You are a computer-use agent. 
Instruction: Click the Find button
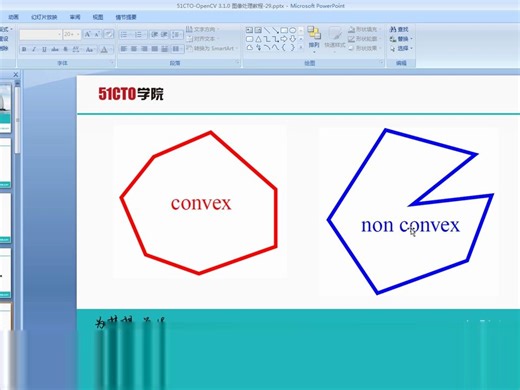click(x=399, y=29)
